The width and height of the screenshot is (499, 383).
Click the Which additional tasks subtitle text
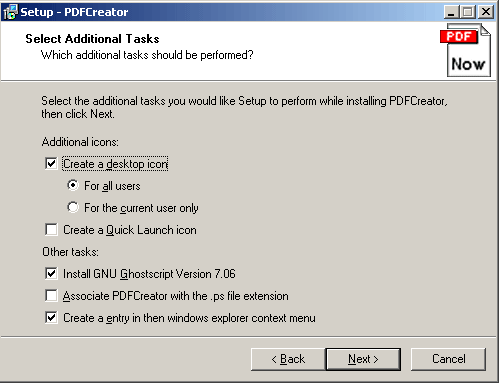click(x=147, y=55)
